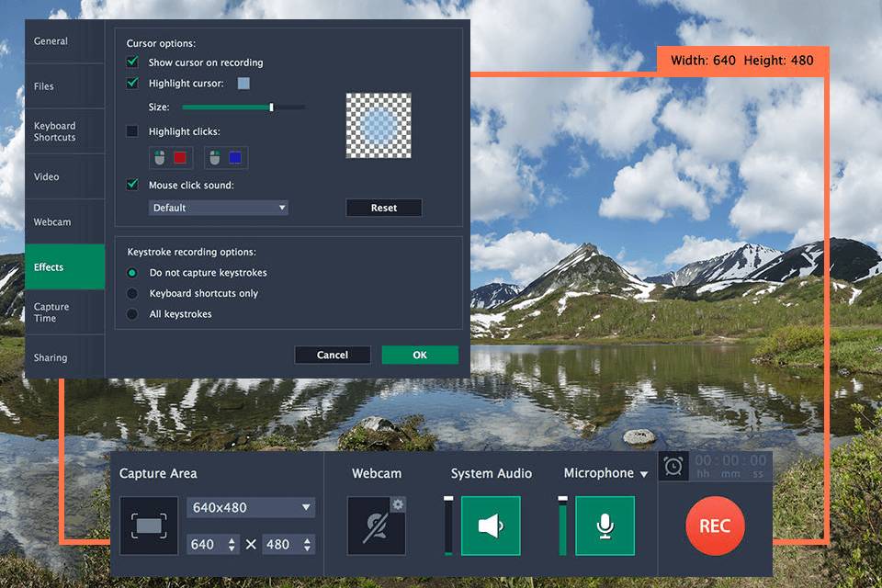This screenshot has height=588, width=882.
Task: Expand the Microphone device dropdown
Action: 643,472
